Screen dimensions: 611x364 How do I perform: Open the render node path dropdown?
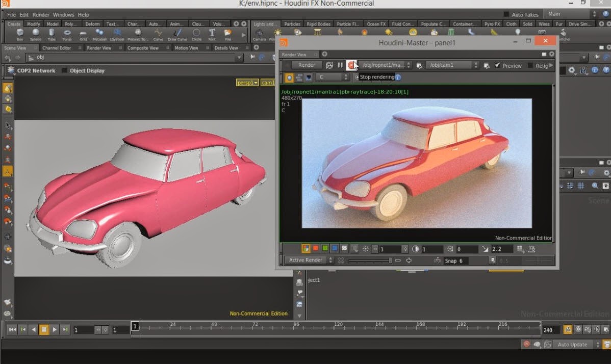pos(409,65)
